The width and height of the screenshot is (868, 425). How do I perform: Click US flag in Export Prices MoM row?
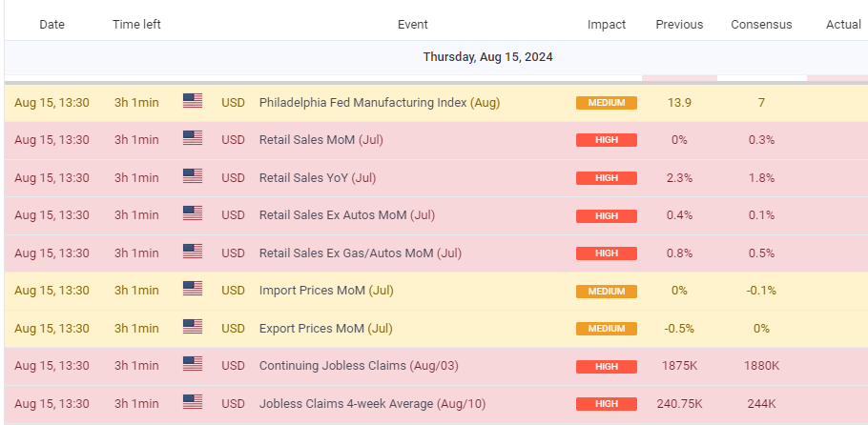tap(193, 328)
